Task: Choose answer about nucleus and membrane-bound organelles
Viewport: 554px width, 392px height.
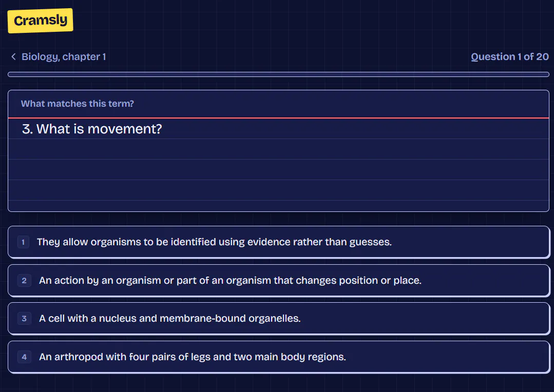Action: pyautogui.click(x=278, y=319)
